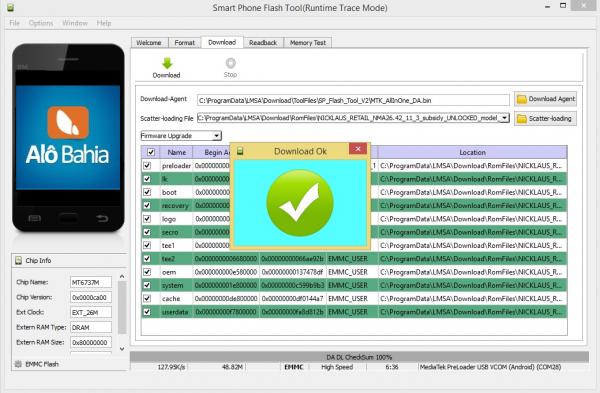Click the system row Location cell
The width and height of the screenshot is (600, 393).
[x=473, y=285]
